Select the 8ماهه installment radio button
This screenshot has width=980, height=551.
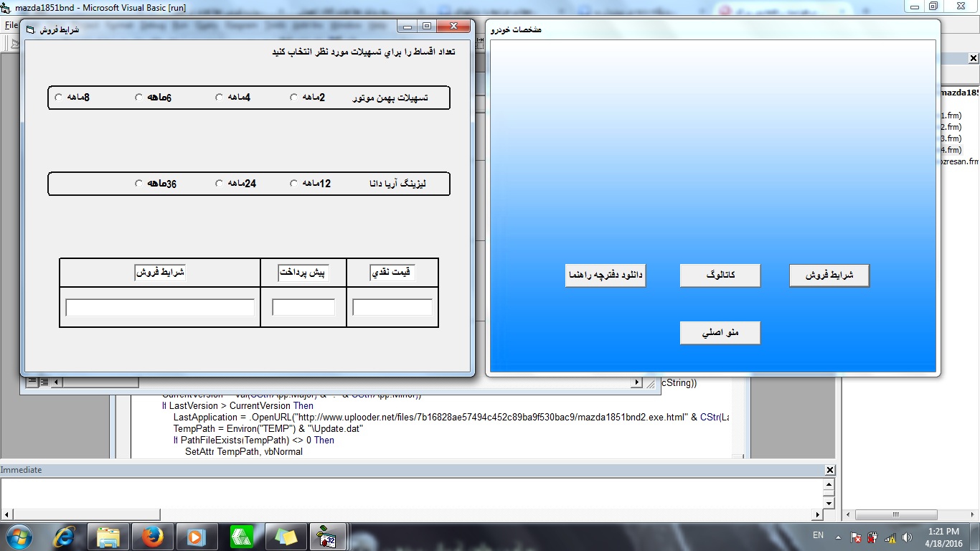[x=59, y=98]
